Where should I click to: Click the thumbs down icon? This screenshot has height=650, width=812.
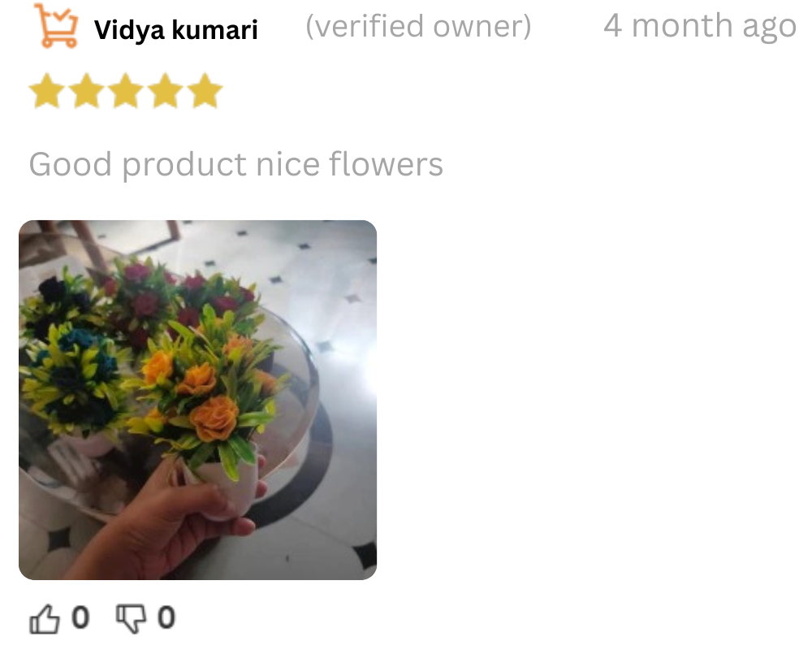[131, 619]
